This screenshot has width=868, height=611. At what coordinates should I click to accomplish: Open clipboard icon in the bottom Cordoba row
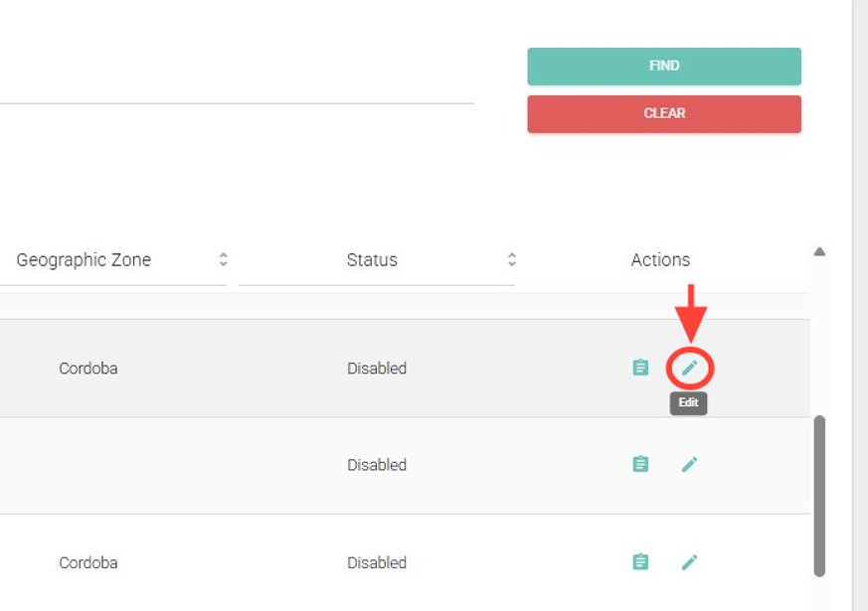(x=641, y=562)
